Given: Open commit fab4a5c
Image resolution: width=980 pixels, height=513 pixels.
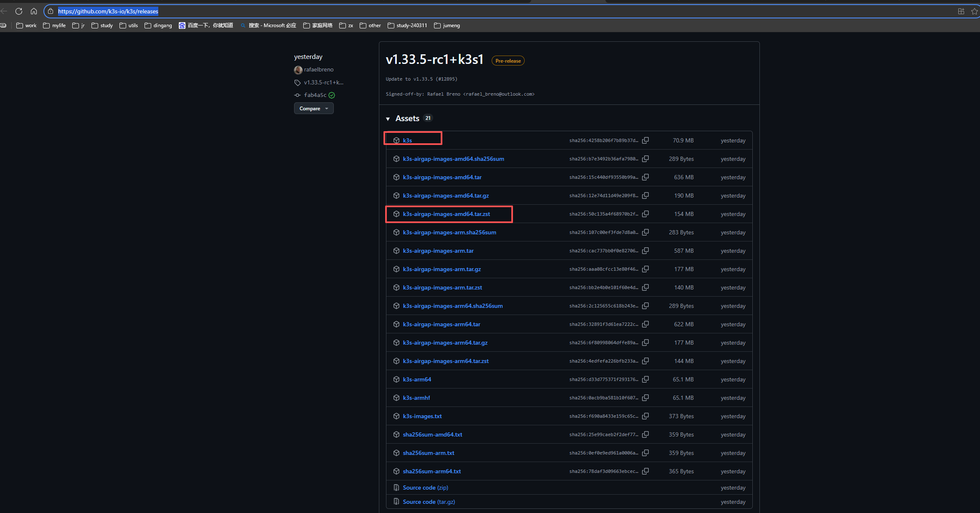Looking at the screenshot, I should coord(315,95).
